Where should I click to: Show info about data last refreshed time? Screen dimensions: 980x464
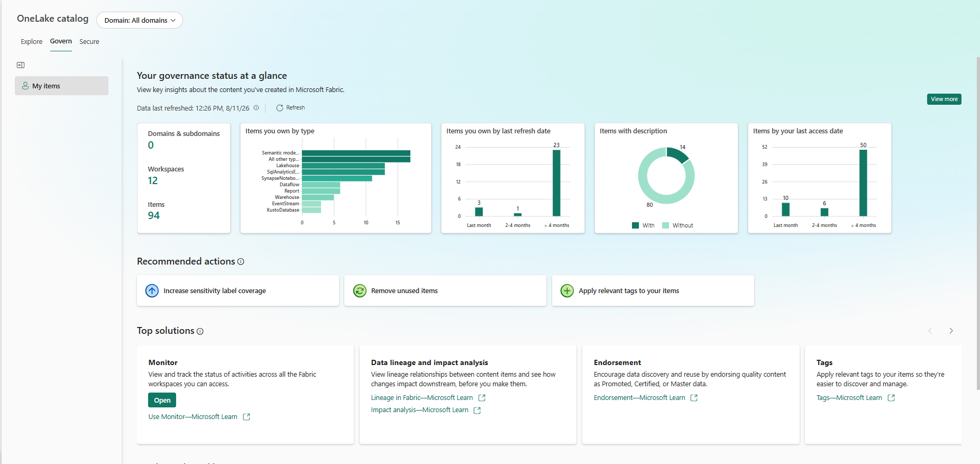[256, 108]
